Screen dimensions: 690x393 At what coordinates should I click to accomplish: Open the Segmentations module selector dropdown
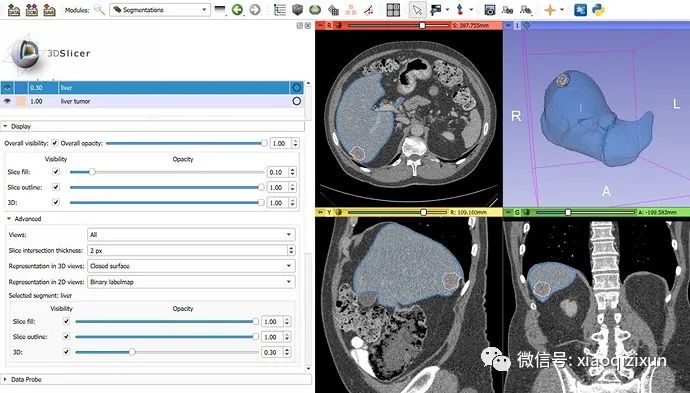point(160,10)
